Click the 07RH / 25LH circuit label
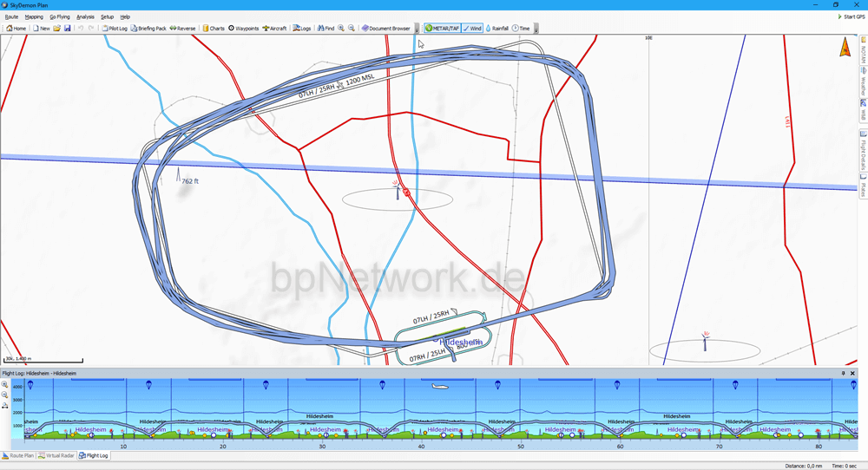Image resolution: width=868 pixels, height=470 pixels. click(x=427, y=356)
